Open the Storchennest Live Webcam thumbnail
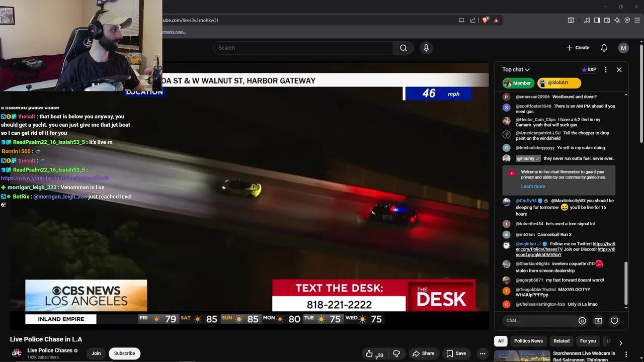Screen dimensions: 644x362 [x=522, y=356]
